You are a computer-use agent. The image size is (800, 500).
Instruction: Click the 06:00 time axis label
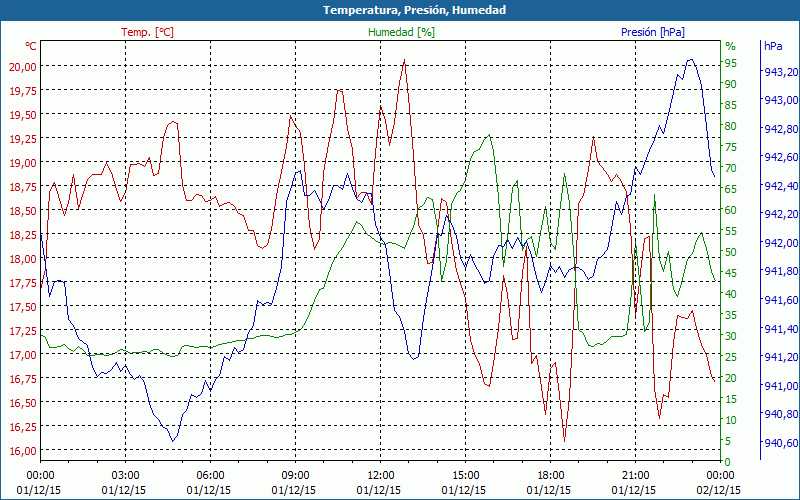[210, 475]
